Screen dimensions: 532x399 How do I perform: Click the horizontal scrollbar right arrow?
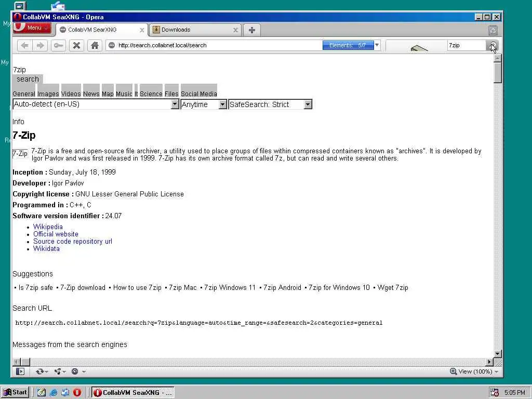click(489, 362)
